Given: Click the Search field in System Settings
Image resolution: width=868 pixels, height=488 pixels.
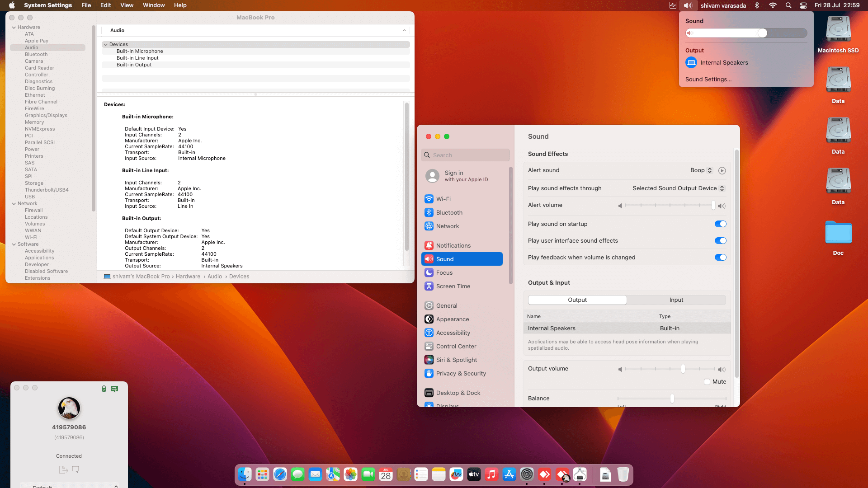Looking at the screenshot, I should [465, 155].
